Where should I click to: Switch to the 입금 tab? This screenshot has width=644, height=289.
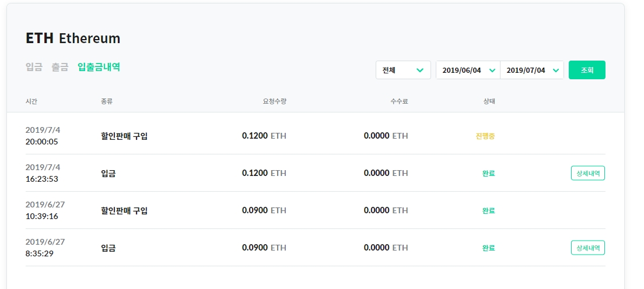(x=34, y=67)
